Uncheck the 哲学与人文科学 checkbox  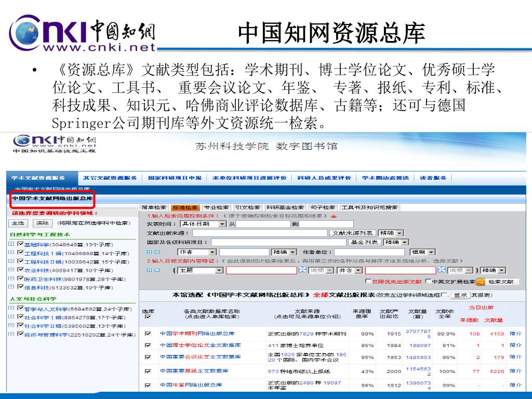(x=20, y=309)
